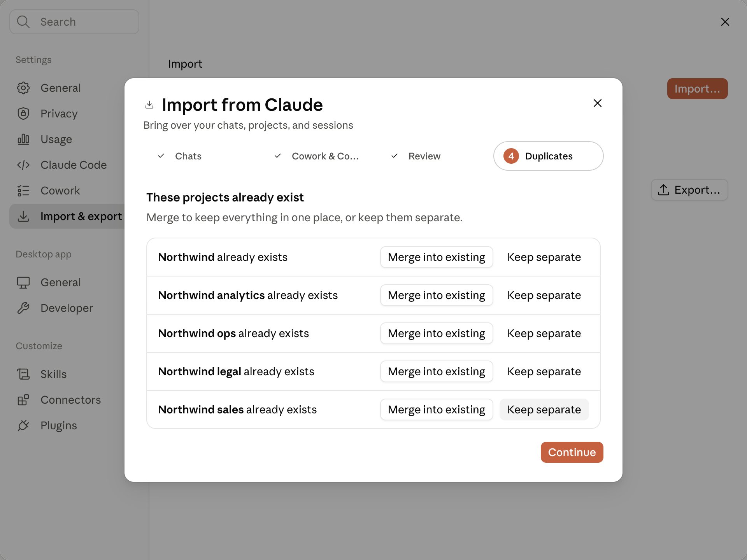
Task: Click the Desktop app General monitor icon
Action: tap(23, 282)
